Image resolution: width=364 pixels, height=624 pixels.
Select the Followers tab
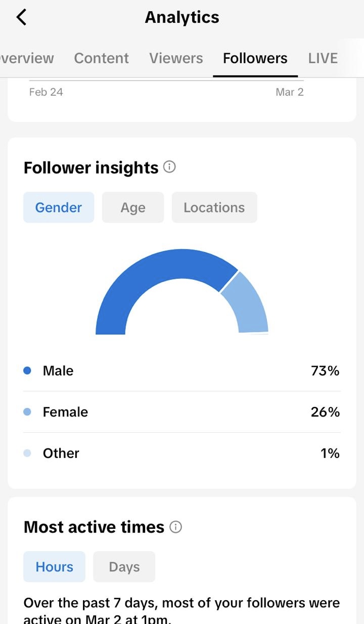255,58
